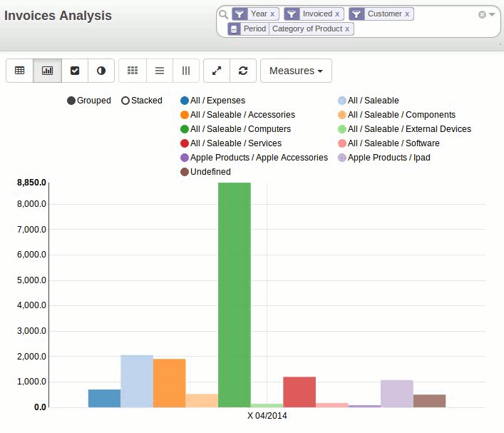Click the half-circle contrast icon in toolbar
The height and width of the screenshot is (433, 504).
101,71
